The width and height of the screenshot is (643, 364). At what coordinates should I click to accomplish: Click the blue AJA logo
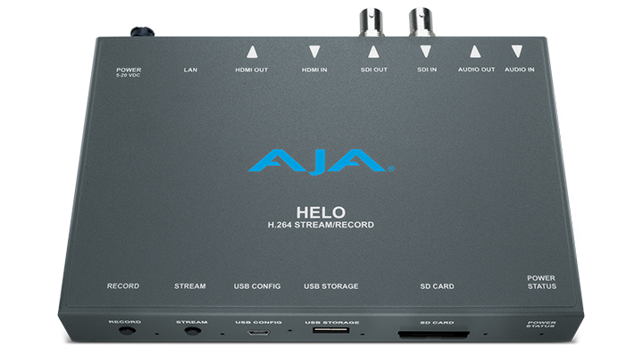point(321,161)
